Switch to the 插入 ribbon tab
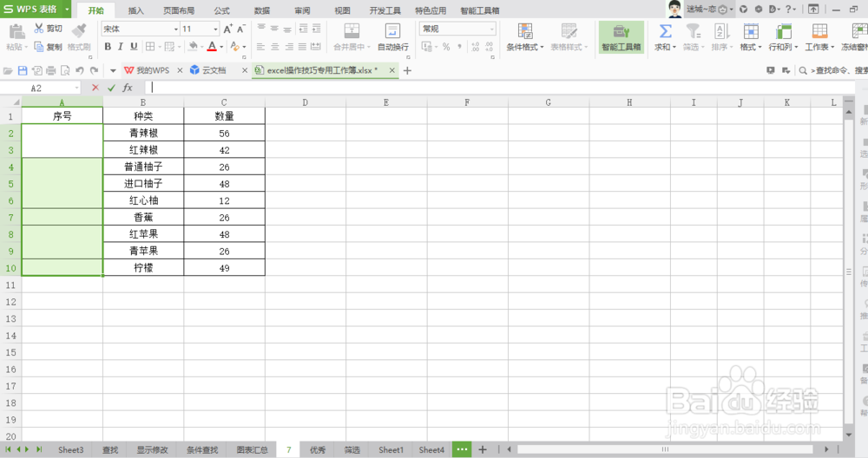The image size is (868, 458). point(135,10)
